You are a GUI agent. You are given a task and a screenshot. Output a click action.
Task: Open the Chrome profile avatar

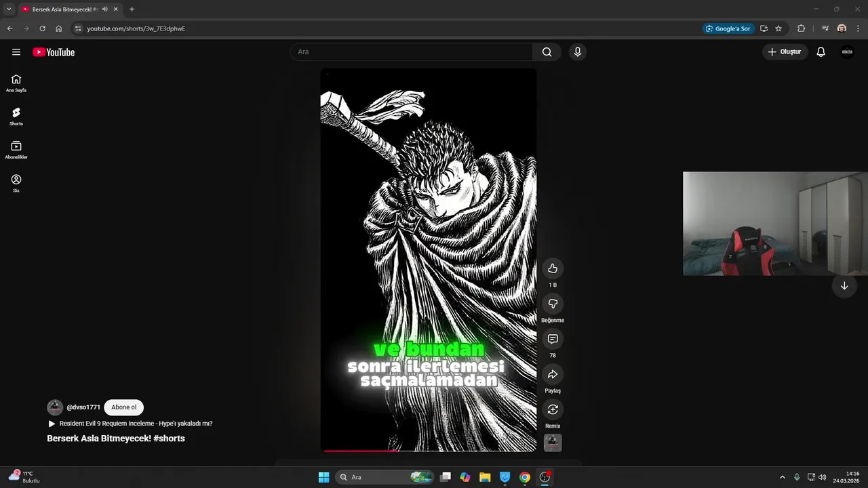842,28
